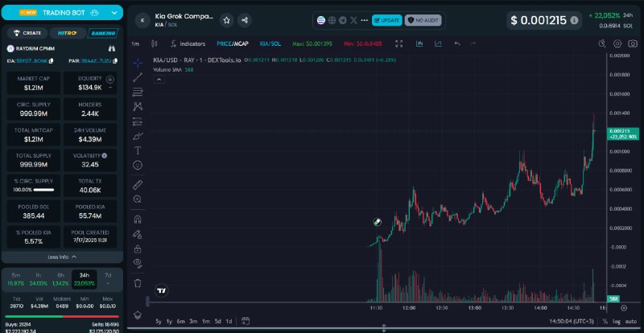The width and height of the screenshot is (644, 333).
Task: Select the ruler measure tool
Action: tap(138, 185)
